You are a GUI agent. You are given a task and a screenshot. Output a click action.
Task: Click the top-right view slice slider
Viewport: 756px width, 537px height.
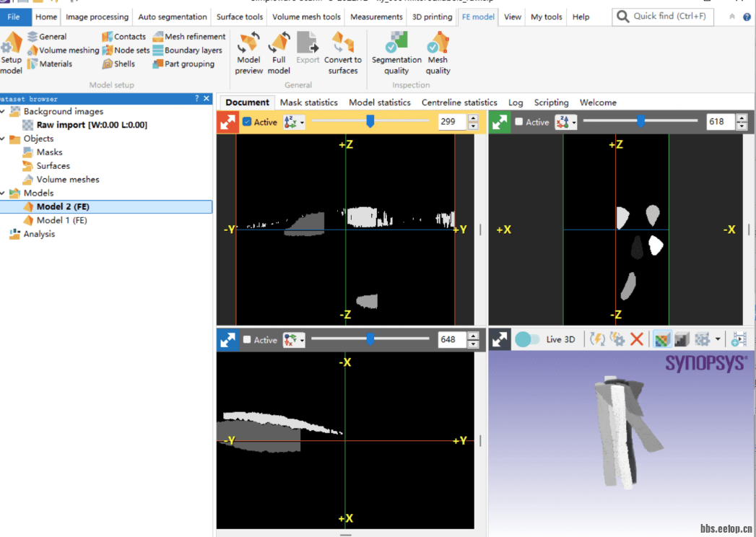(x=640, y=122)
